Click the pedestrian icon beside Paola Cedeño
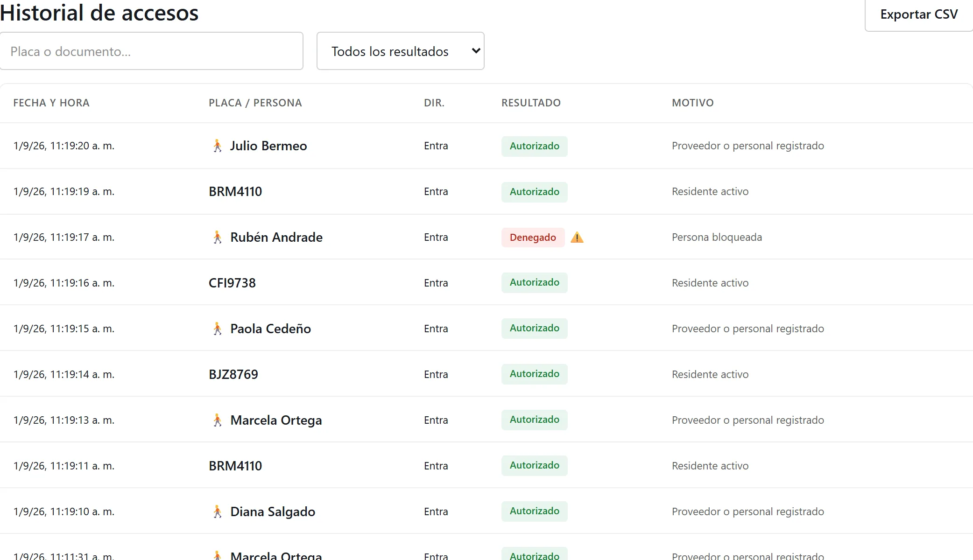Viewport: 973px width, 560px height. pos(217,329)
